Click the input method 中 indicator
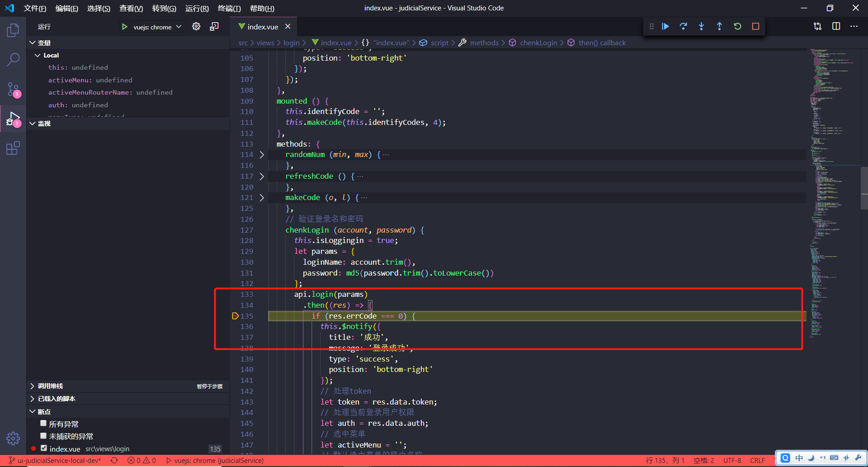The width and height of the screenshot is (868, 467). pos(799,458)
